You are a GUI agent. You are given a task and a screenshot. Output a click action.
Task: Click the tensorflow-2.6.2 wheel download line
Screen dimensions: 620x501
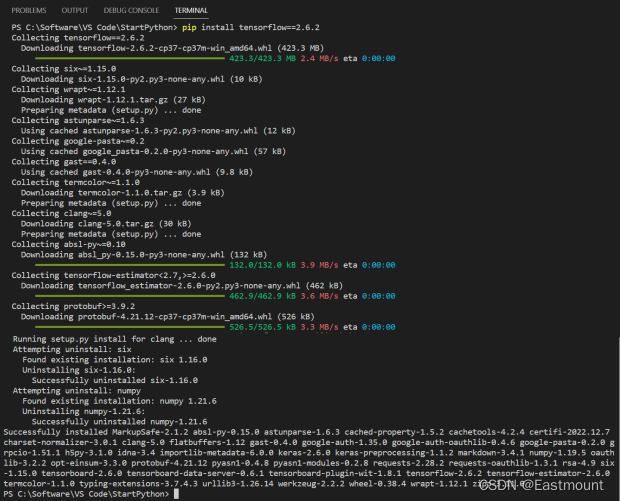(172, 48)
